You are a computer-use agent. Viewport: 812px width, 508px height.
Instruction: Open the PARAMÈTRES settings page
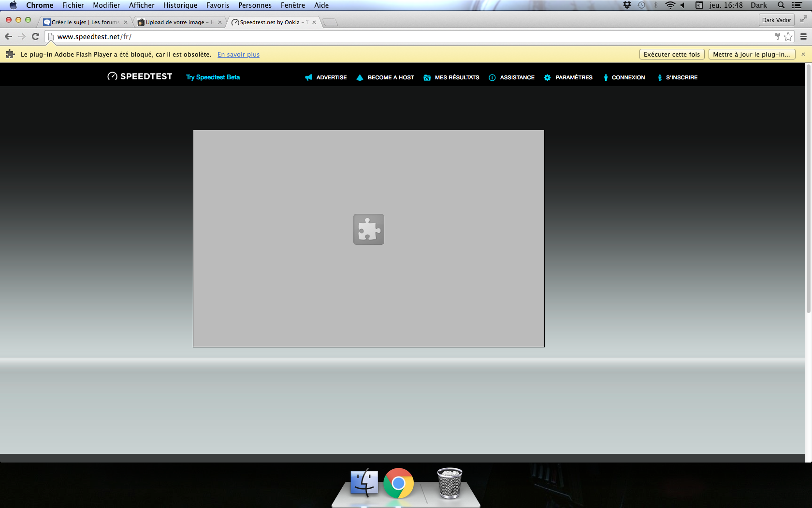[x=573, y=77]
